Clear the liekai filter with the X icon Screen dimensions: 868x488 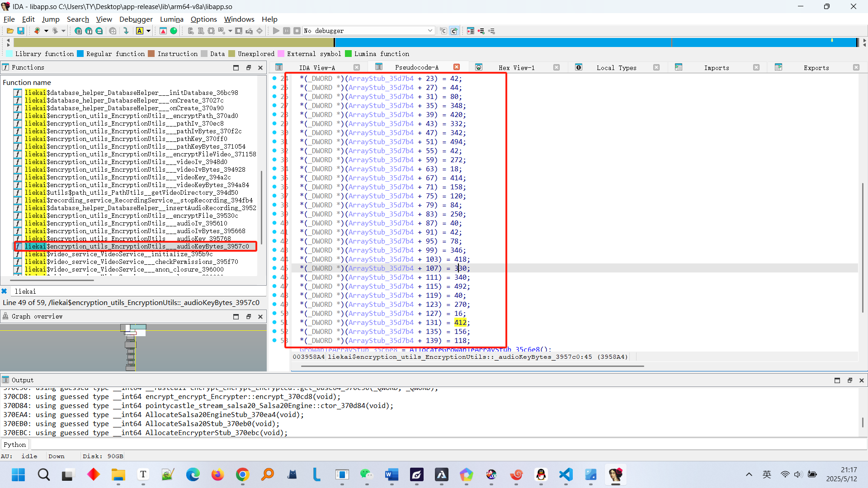(x=4, y=291)
